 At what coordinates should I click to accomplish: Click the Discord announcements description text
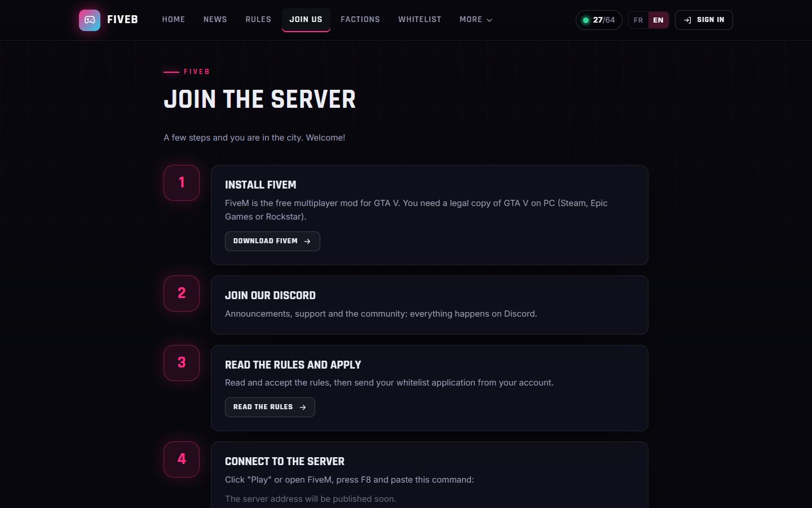381,314
